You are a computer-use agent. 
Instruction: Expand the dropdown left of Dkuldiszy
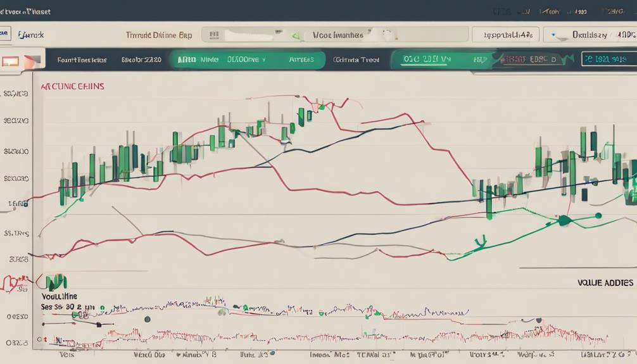[506, 35]
